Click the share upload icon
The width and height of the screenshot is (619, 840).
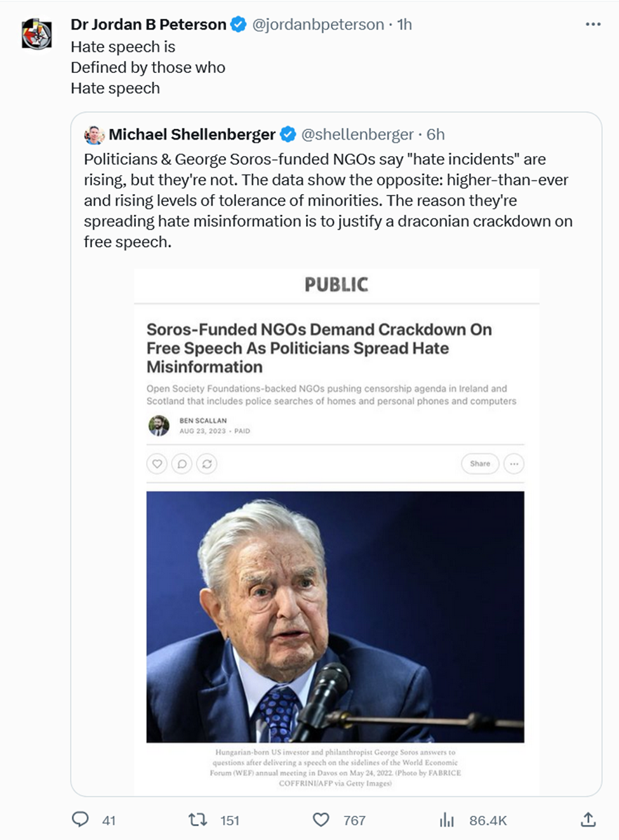(589, 820)
